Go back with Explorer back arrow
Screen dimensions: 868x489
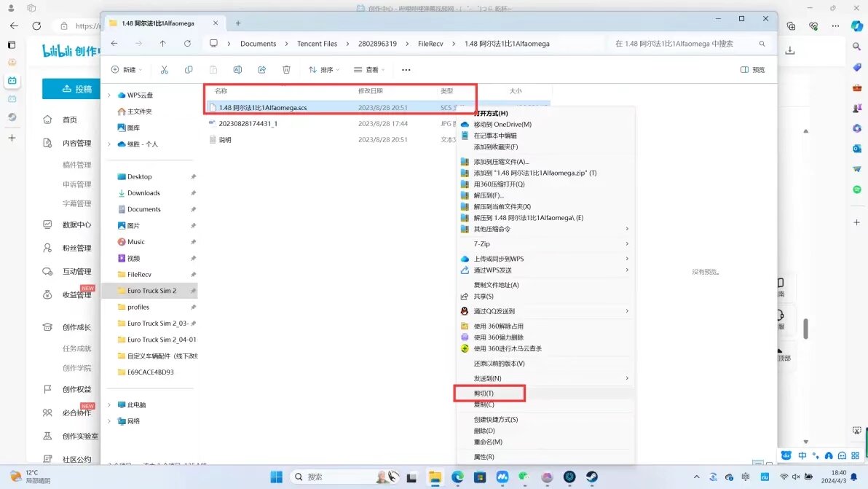(x=114, y=44)
